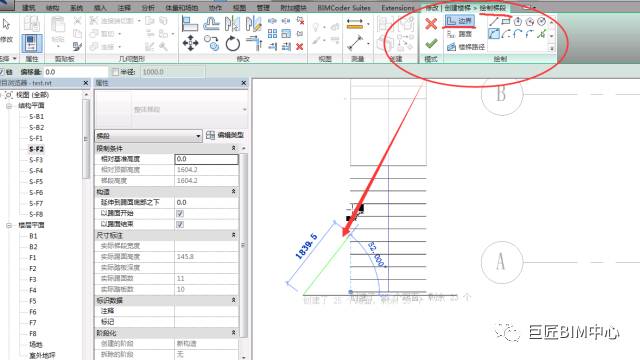Click the 边界 boundary button
The image size is (640, 360).
pos(460,21)
